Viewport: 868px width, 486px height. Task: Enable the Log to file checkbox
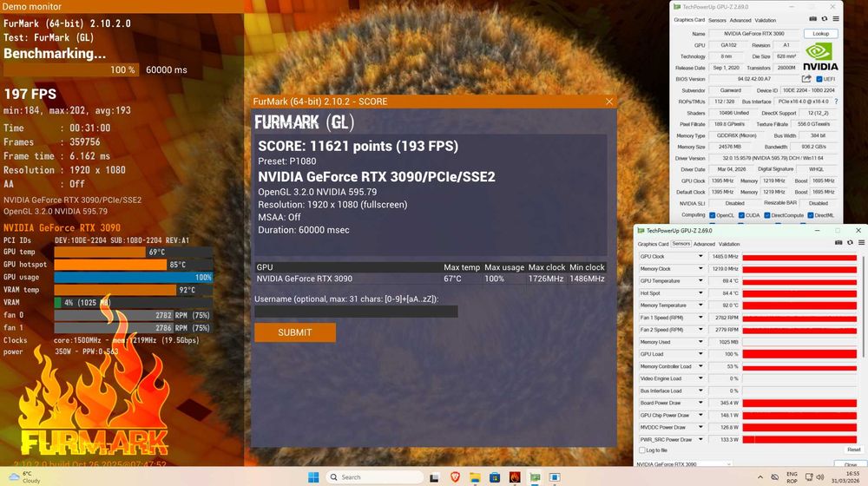(642, 450)
